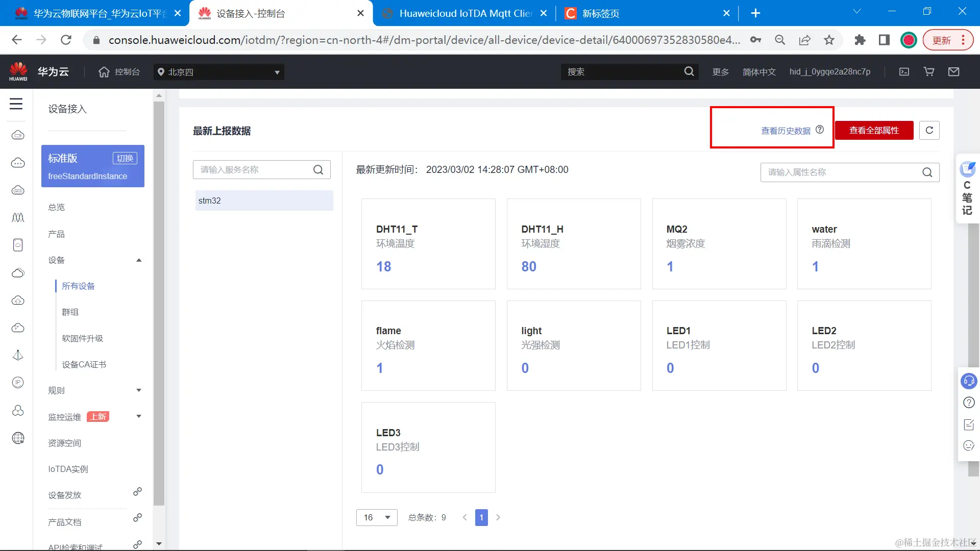
Task: Click the 查看全部属性 button
Action: 874,131
